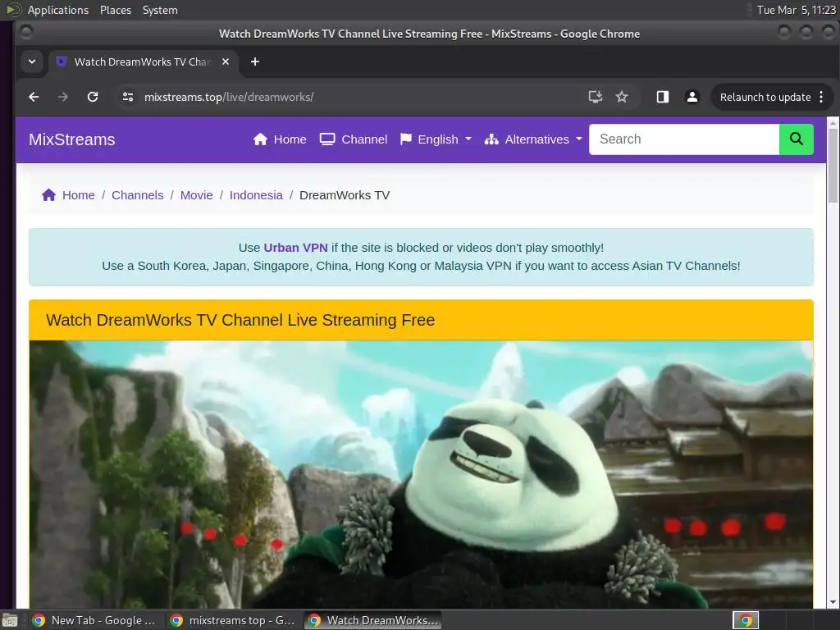
Task: Click the Channel monitor icon in navbar
Action: [327, 139]
